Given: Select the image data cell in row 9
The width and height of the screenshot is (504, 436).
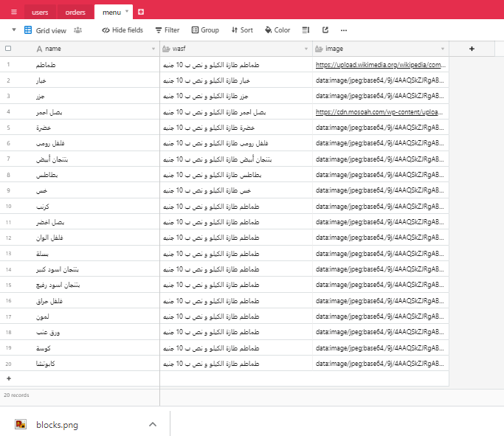Looking at the screenshot, I should pyautogui.click(x=381, y=190).
